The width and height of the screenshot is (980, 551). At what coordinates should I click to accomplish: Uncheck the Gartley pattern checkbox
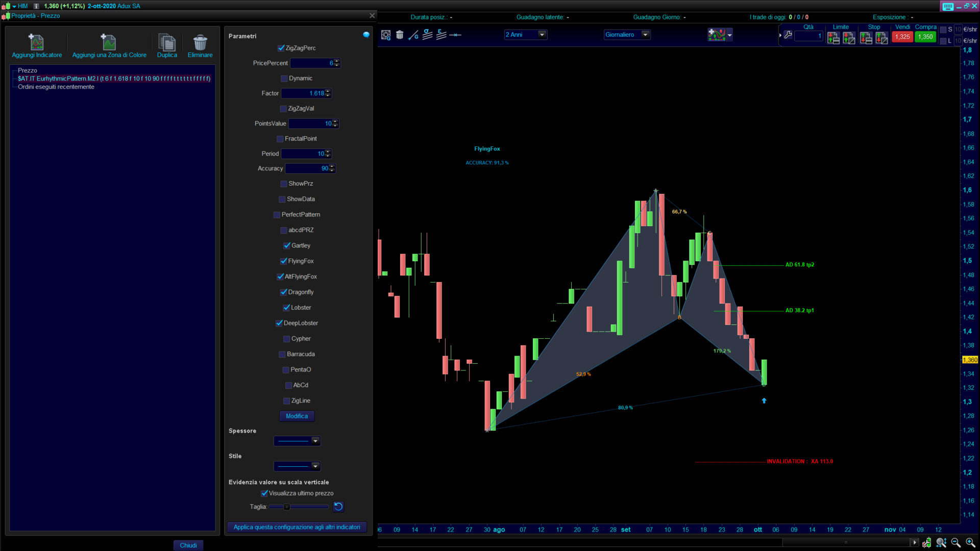(287, 245)
